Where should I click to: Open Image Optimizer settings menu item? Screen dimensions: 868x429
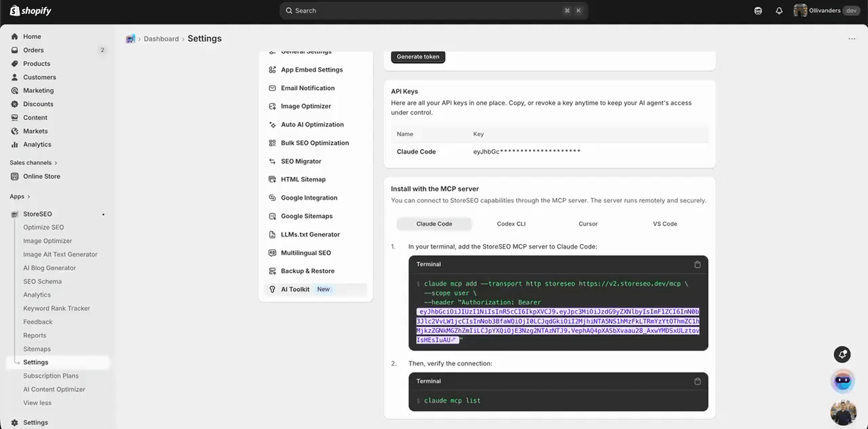point(306,106)
